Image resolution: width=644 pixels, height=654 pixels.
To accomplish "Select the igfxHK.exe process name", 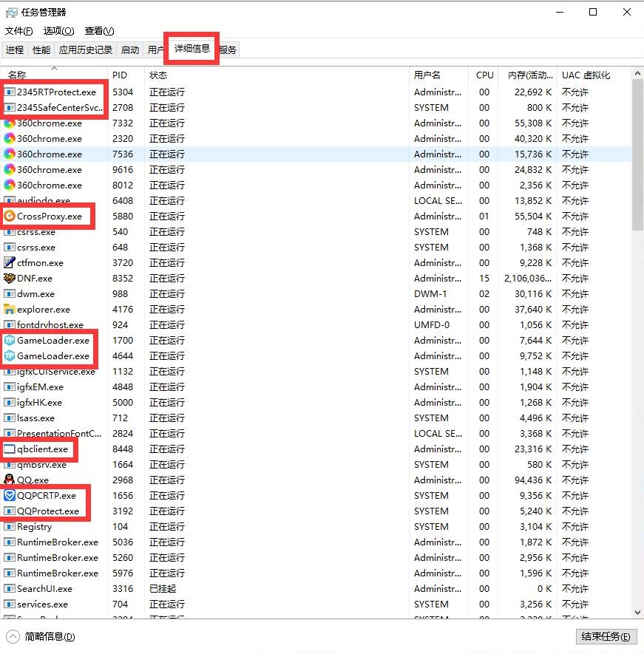I will (x=39, y=403).
